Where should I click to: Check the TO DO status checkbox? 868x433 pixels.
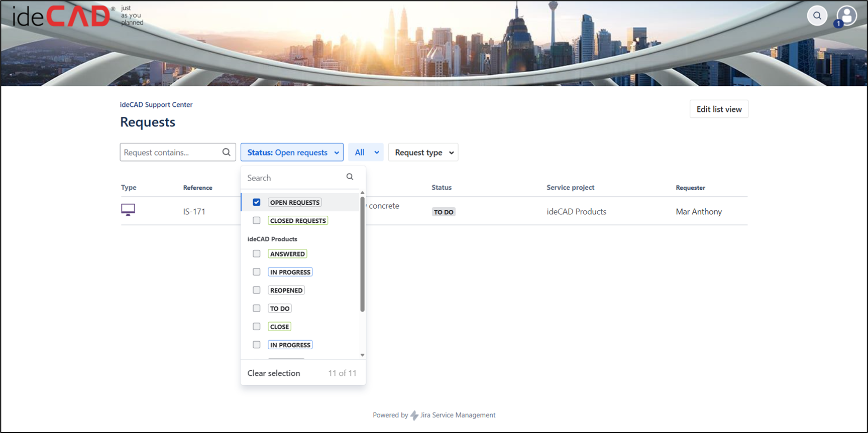[257, 308]
